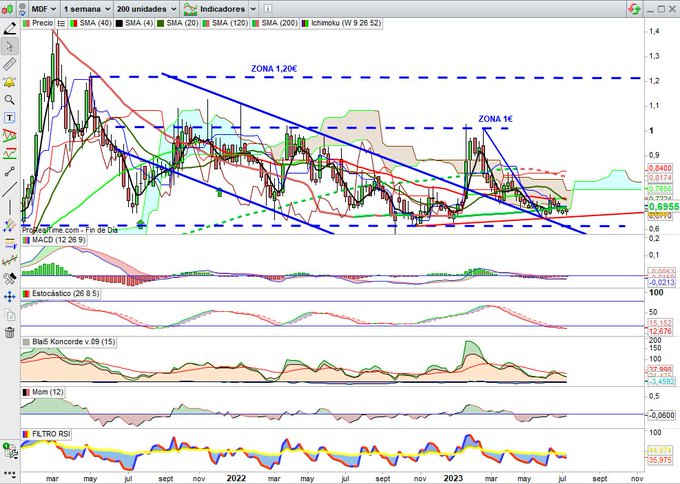Click the linked-window sync icon near MDF
The height and width of the screenshot is (484, 680).
coord(22,9)
